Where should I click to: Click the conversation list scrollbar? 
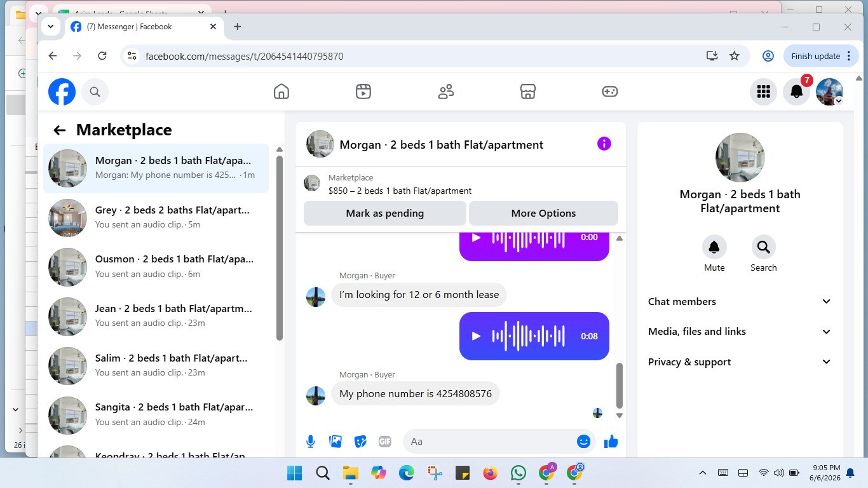280,248
